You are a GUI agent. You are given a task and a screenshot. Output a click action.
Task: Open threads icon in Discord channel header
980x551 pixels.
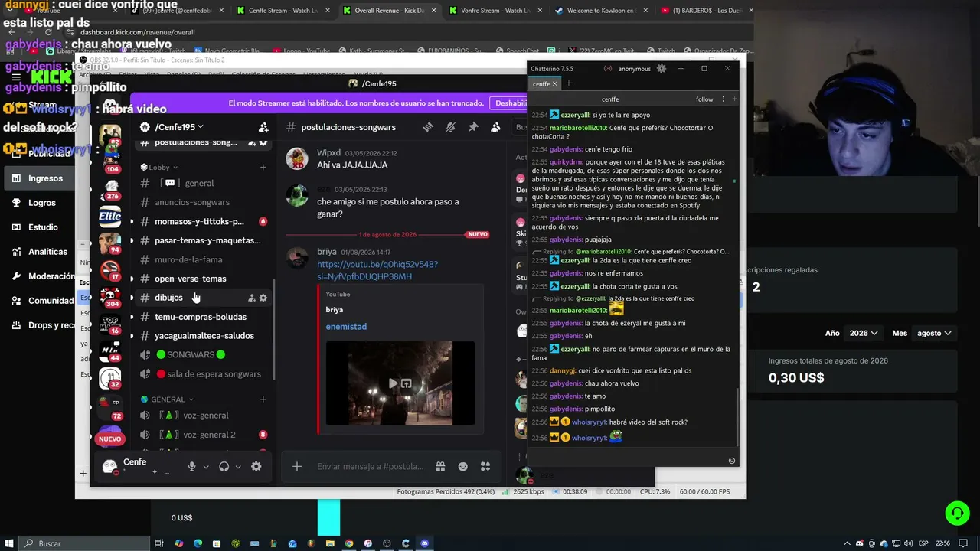click(x=428, y=127)
